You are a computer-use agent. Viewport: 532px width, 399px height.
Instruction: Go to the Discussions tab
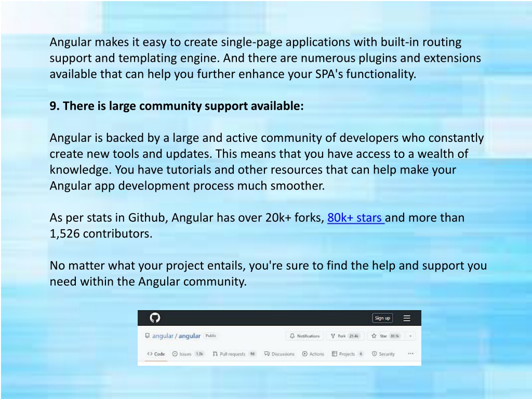(x=279, y=354)
